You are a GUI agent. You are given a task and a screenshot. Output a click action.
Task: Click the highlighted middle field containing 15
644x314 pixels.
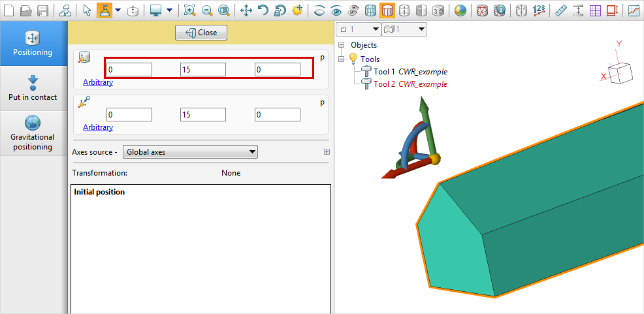[203, 69]
